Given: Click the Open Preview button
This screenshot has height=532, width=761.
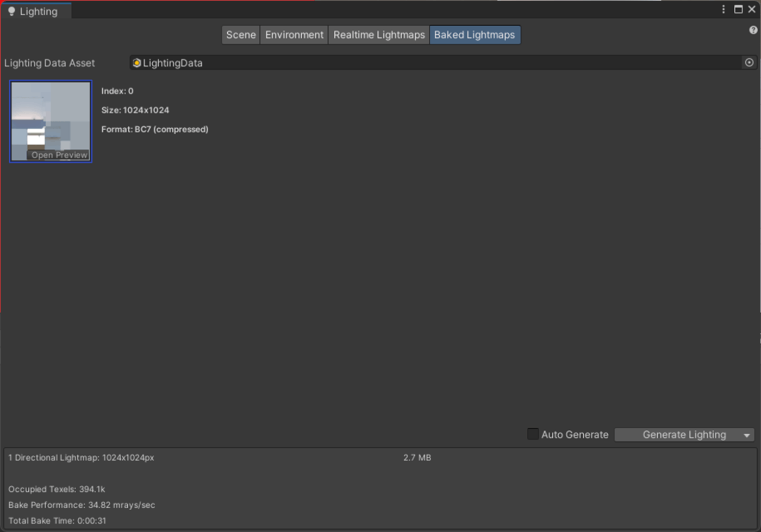Looking at the screenshot, I should click(x=59, y=155).
